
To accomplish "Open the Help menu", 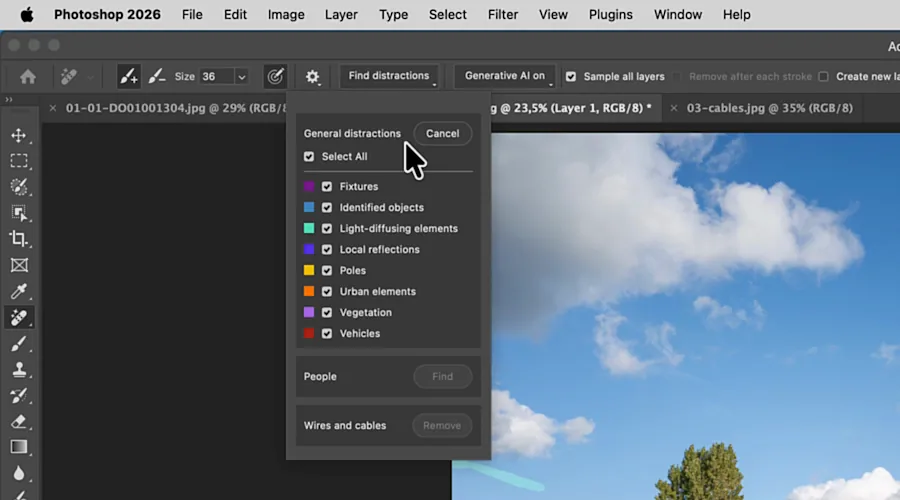I will pos(736,15).
